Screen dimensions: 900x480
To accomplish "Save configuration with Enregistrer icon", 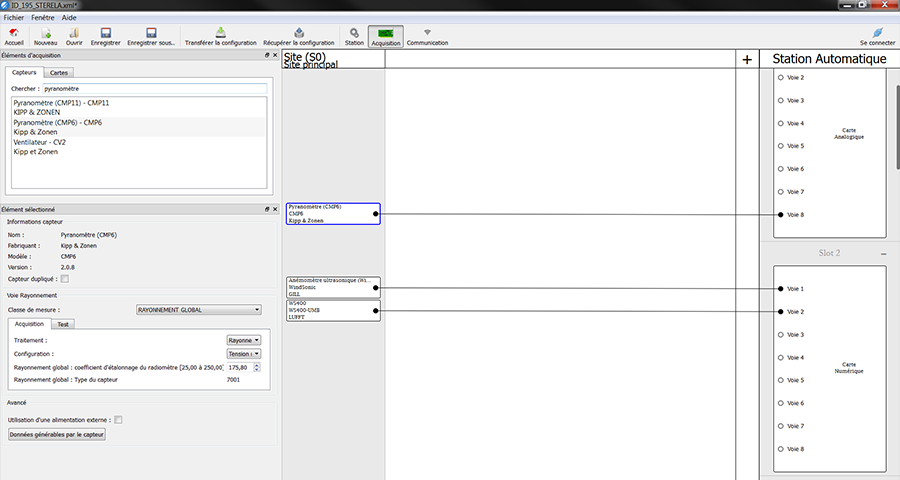I will point(106,33).
